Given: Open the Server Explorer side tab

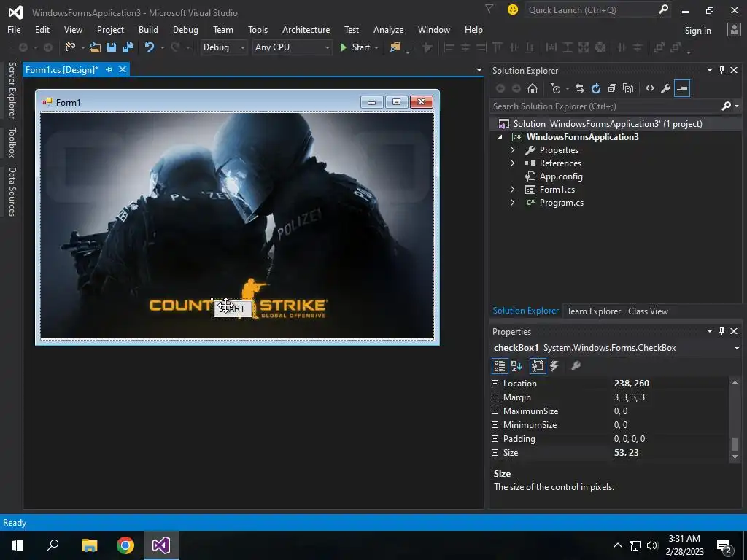Looking at the screenshot, I should (12, 90).
